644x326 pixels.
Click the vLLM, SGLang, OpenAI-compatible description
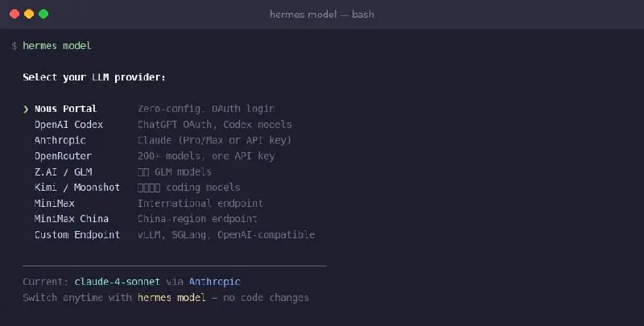[x=226, y=235]
